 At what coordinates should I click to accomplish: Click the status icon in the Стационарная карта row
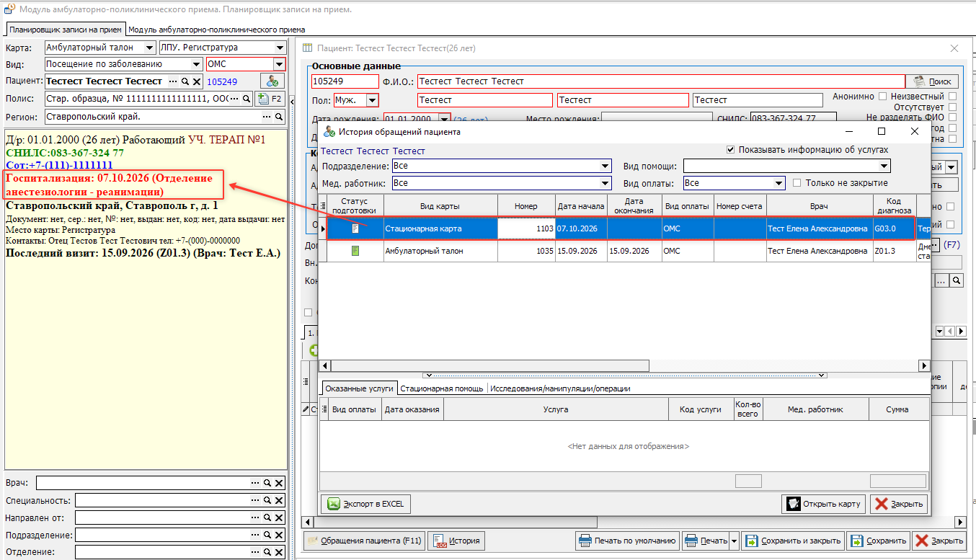[355, 228]
